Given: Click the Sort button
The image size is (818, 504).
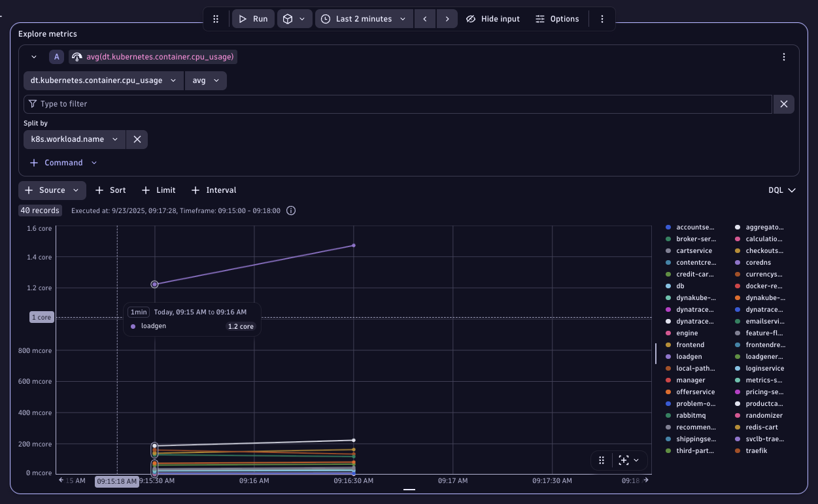Looking at the screenshot, I should pos(111,190).
